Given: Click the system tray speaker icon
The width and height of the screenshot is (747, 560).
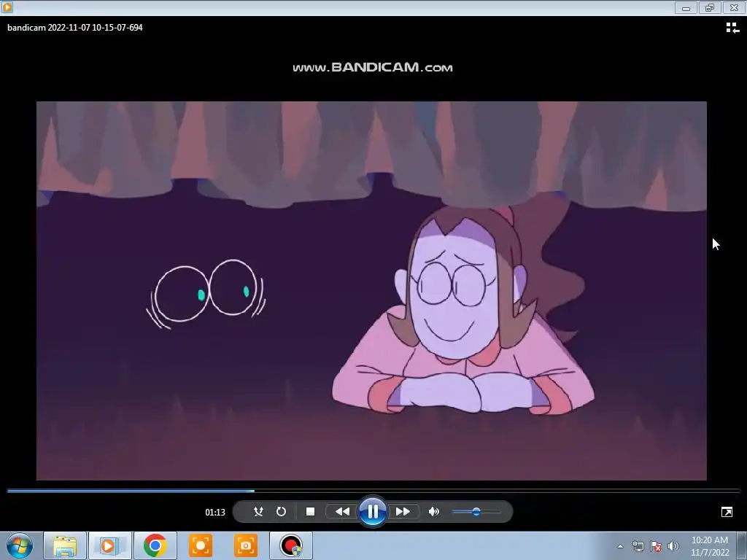Looking at the screenshot, I should point(673,546).
